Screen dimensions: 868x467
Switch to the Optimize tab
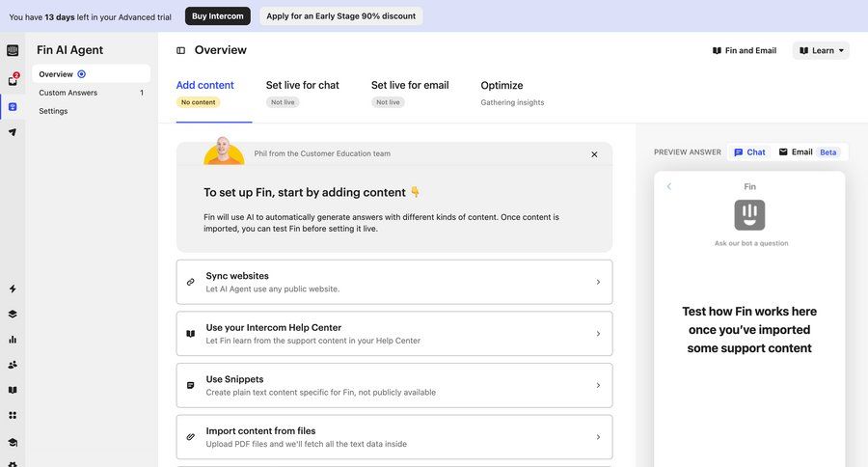click(502, 85)
